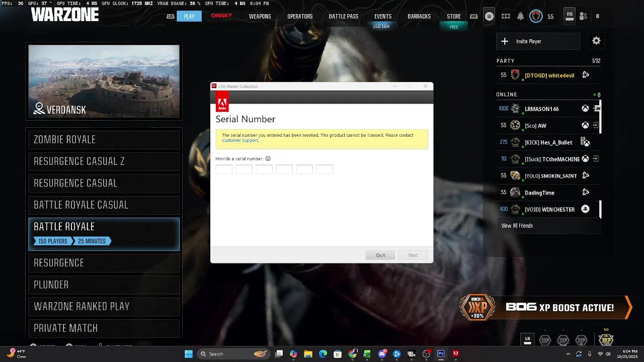The image size is (644, 362).
Task: Switch to the OPERATORS tab
Action: (x=300, y=17)
